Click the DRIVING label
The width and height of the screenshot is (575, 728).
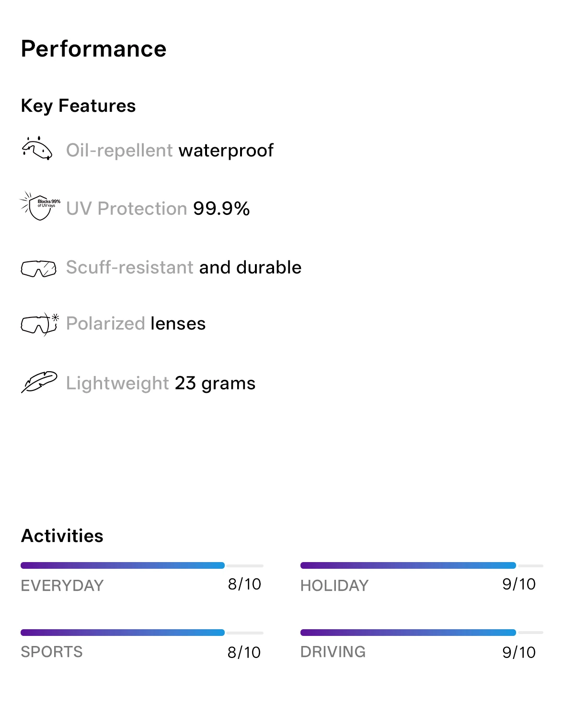(333, 652)
